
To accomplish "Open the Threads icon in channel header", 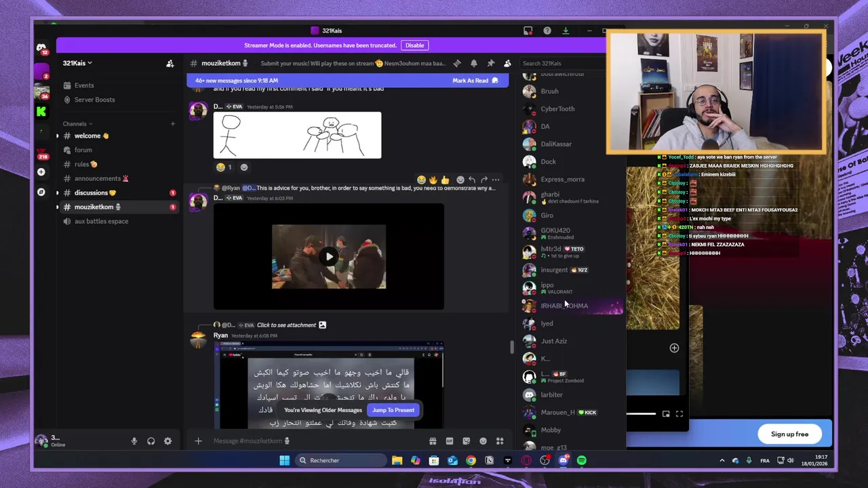I will 457,63.
